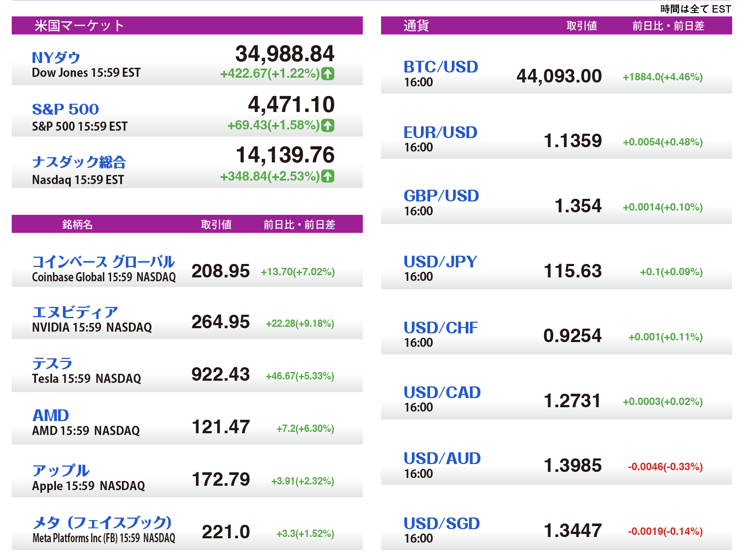Click the 銘柄名 column header
Viewport: 743px width, 560px height.
pyautogui.click(x=77, y=224)
